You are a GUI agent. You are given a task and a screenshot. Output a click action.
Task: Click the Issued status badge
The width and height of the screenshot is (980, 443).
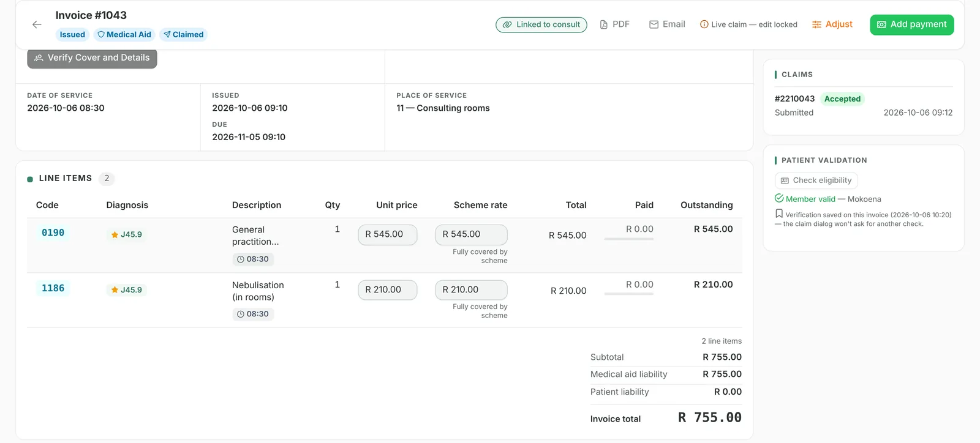click(x=72, y=35)
